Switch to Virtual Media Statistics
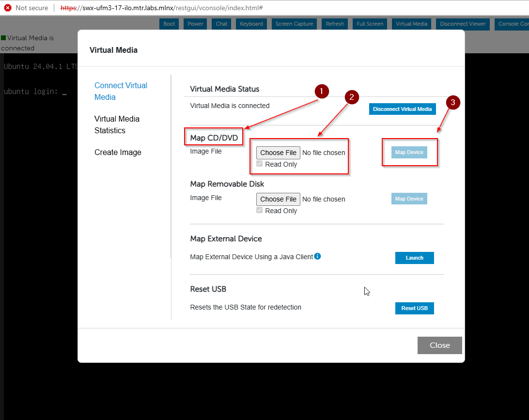 117,124
